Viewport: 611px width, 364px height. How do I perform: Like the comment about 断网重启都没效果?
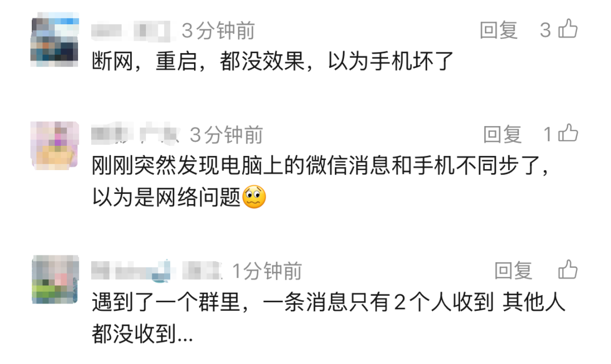568,29
